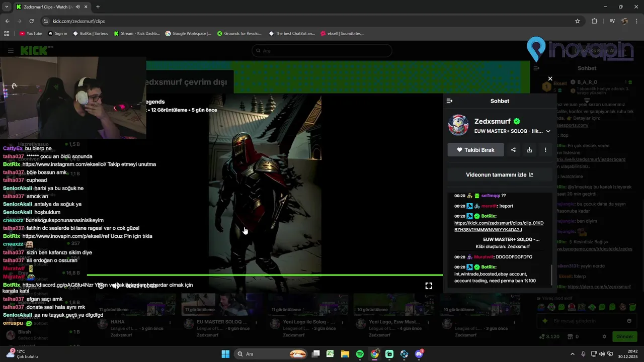Screen dimensions: 644x362
Task: Open Sign in bookmark
Action: [x=57, y=34]
